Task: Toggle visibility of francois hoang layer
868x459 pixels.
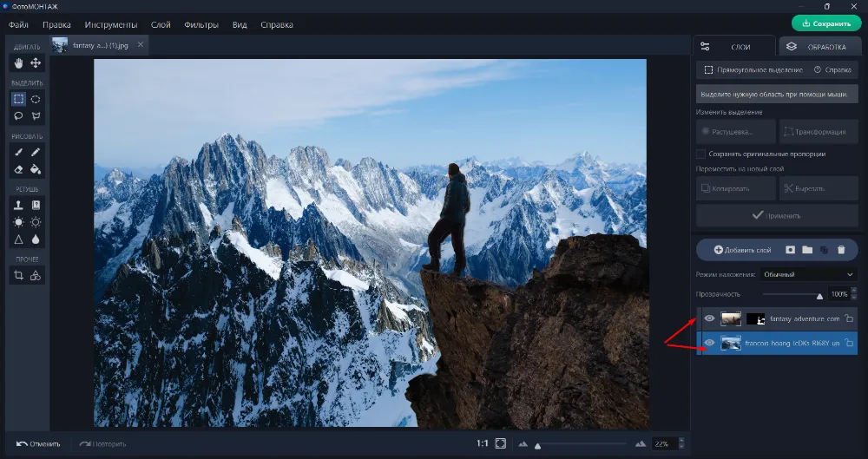Action: [709, 344]
